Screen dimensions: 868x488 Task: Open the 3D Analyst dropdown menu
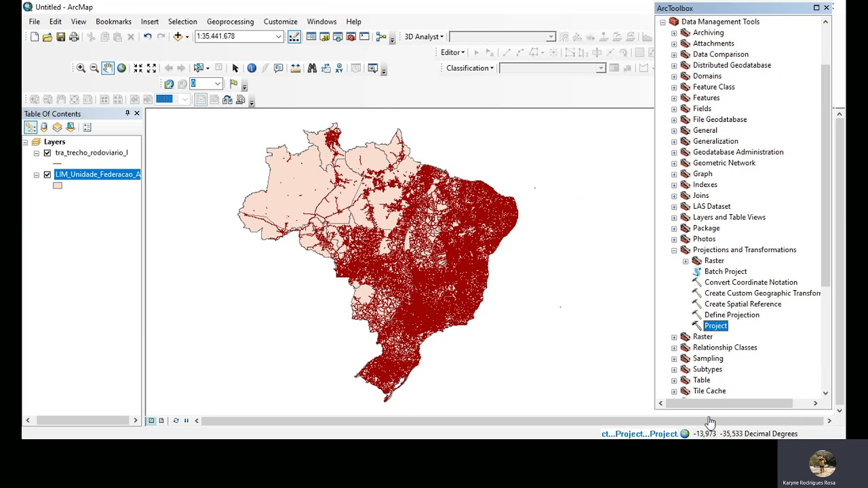point(424,37)
